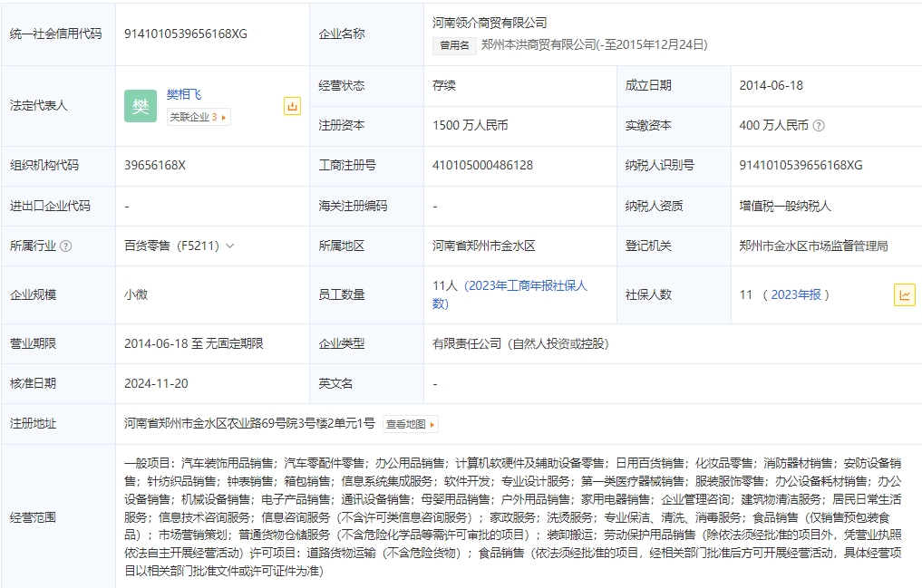
Task: Click the orange arrow icon on 关联企业
Action: [x=224, y=117]
